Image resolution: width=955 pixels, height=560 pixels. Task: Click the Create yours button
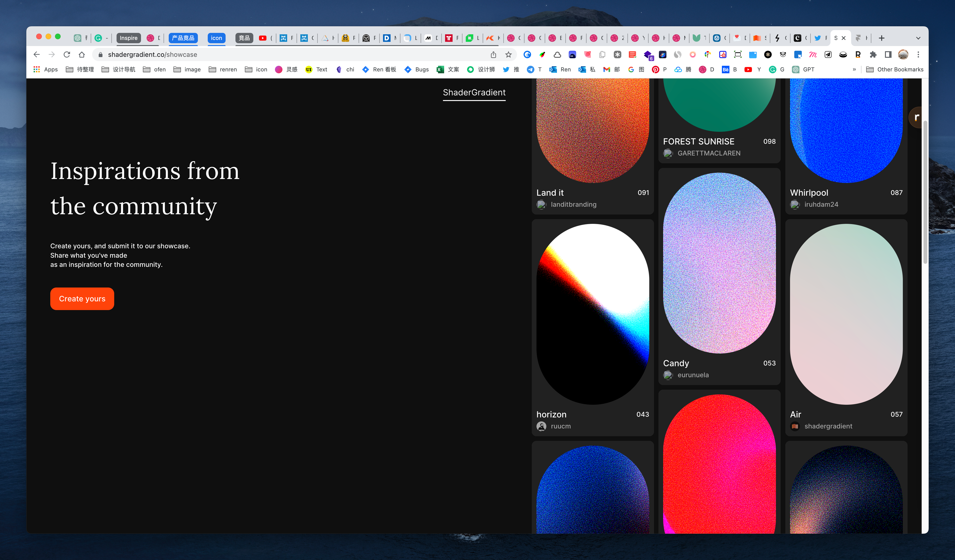[x=82, y=299]
